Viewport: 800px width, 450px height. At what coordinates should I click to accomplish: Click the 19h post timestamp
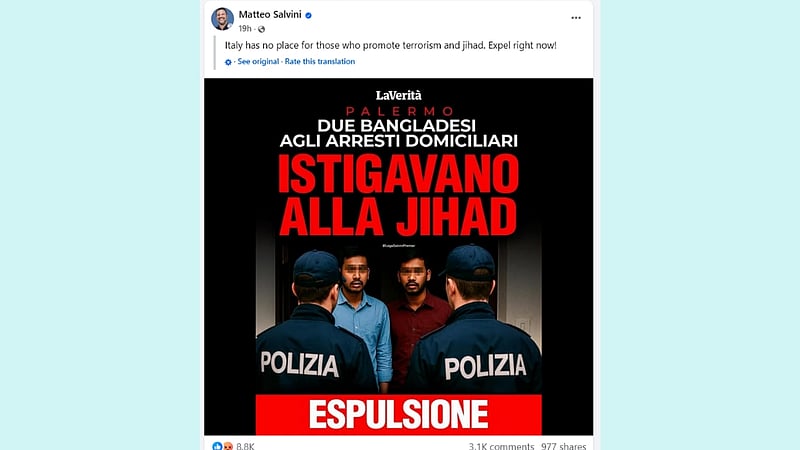point(245,29)
